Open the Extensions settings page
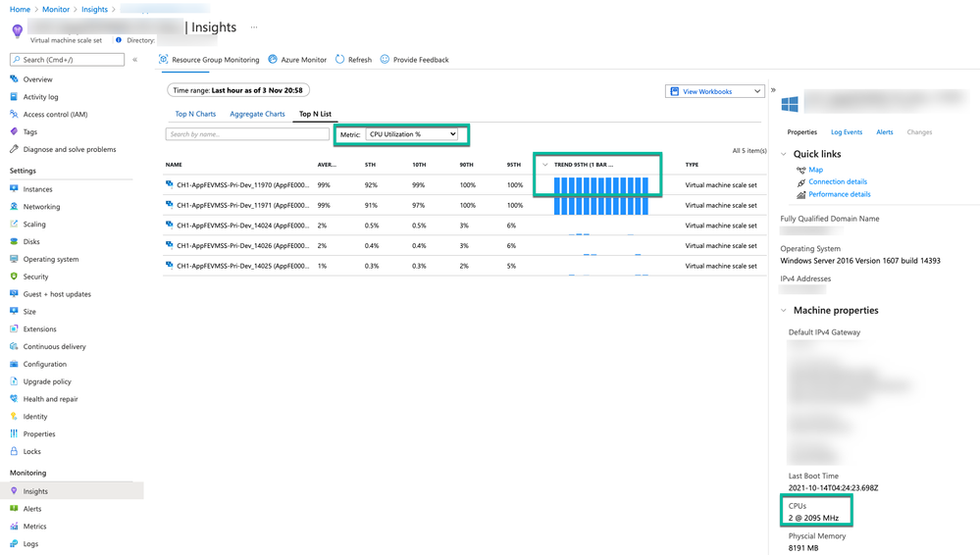980x555 pixels. pyautogui.click(x=39, y=329)
